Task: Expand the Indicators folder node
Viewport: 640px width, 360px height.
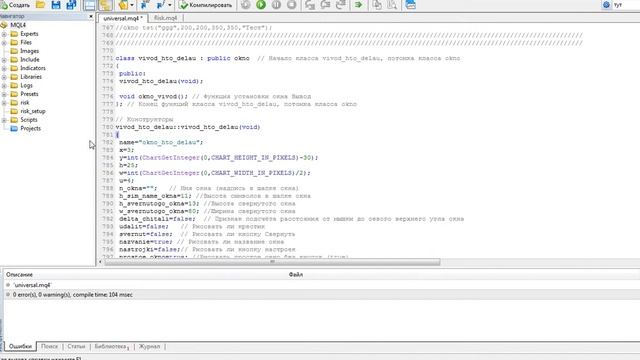Action: pos(4,68)
